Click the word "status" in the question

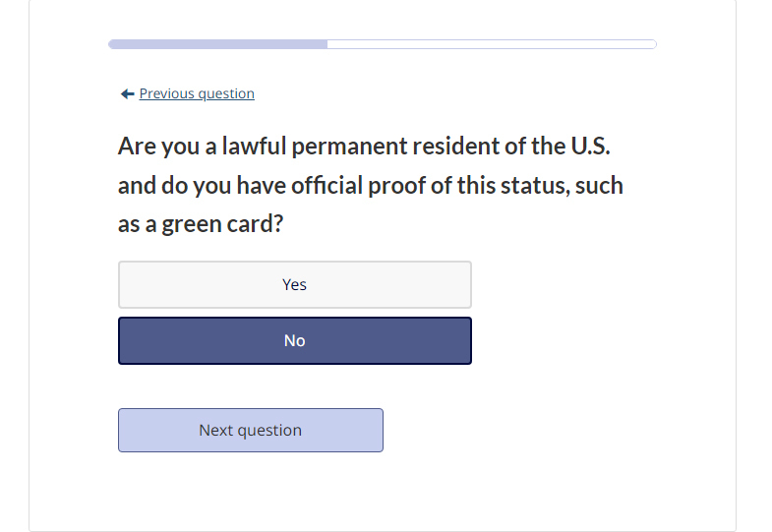pyautogui.click(x=531, y=186)
